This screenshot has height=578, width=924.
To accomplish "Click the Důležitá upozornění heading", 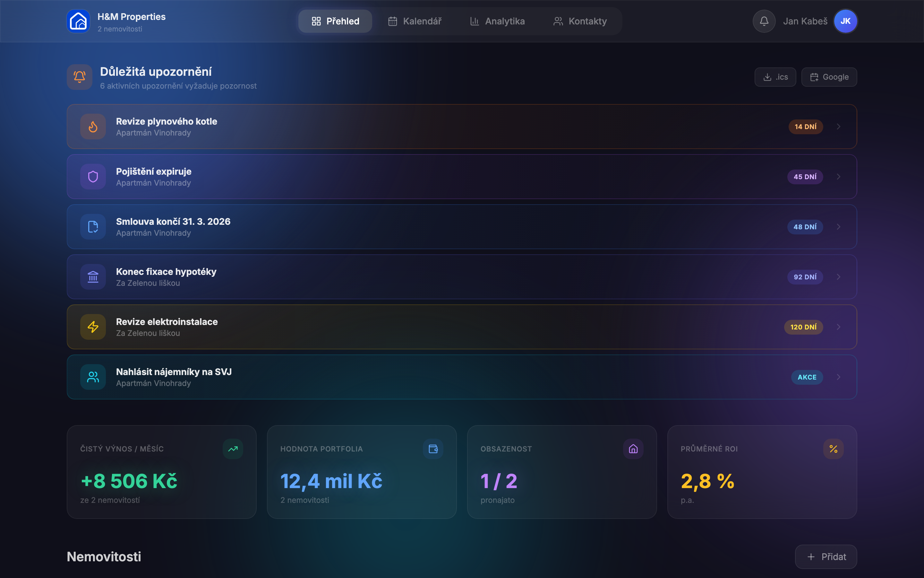I will (x=156, y=72).
